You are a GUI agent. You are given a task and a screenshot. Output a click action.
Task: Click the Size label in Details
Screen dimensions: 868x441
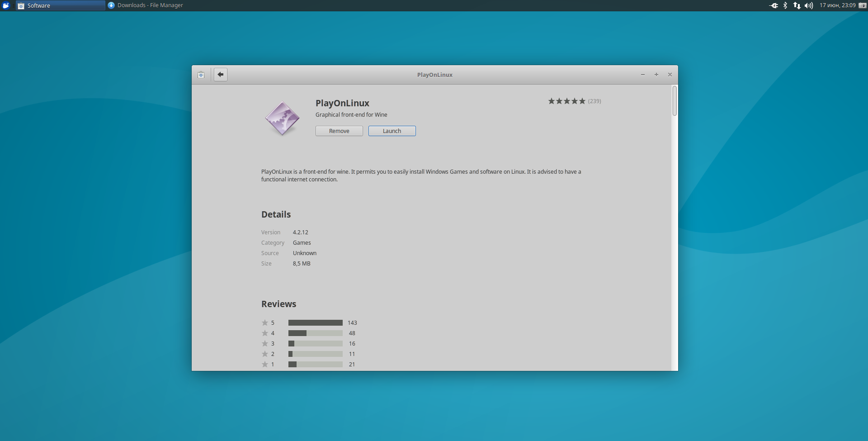pos(266,264)
